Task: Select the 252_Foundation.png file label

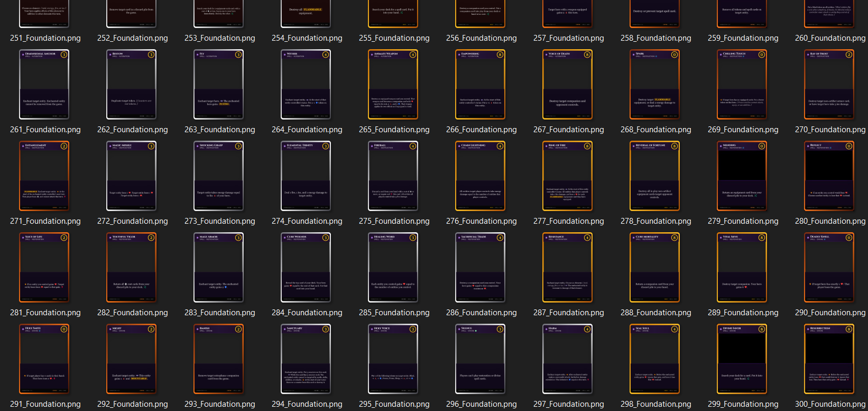Action: pyautogui.click(x=133, y=38)
